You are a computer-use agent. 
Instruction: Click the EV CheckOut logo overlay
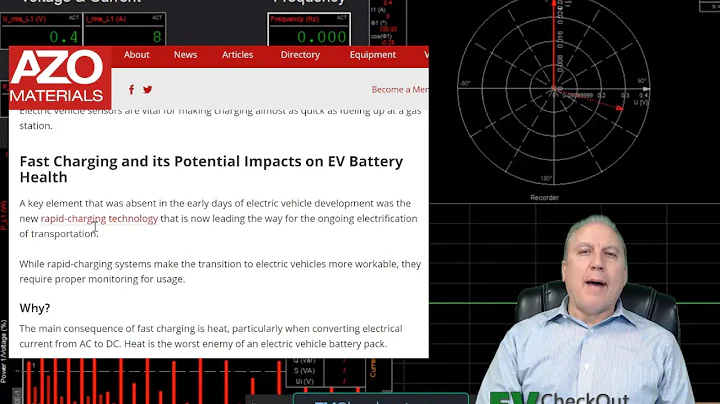point(559,398)
